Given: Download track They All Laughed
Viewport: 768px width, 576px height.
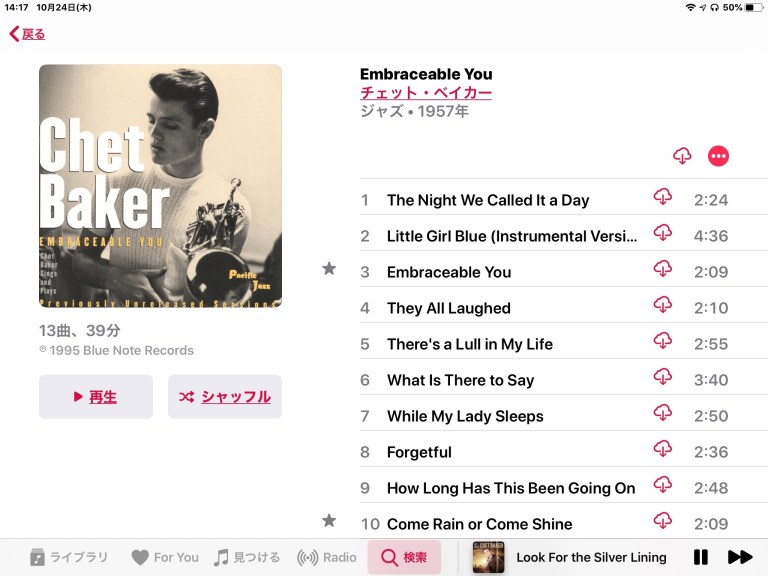Looking at the screenshot, I should (x=663, y=305).
